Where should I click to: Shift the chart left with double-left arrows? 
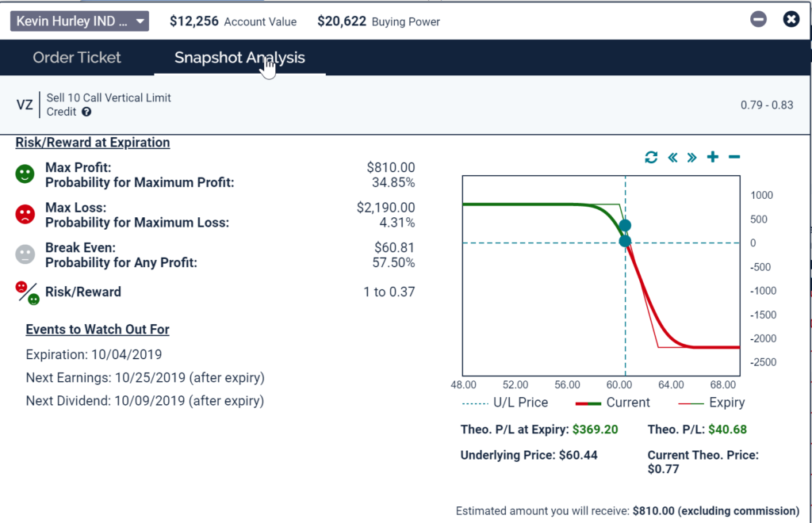pos(672,157)
